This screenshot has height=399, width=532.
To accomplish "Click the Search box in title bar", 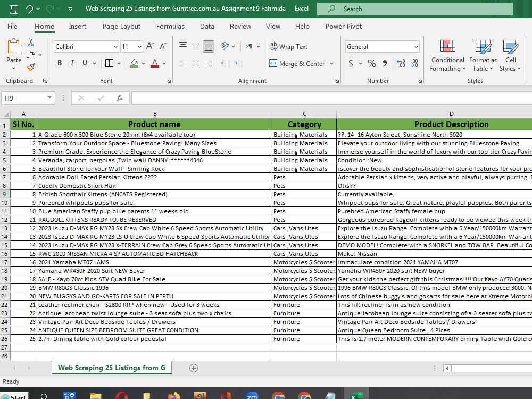I will (x=414, y=9).
